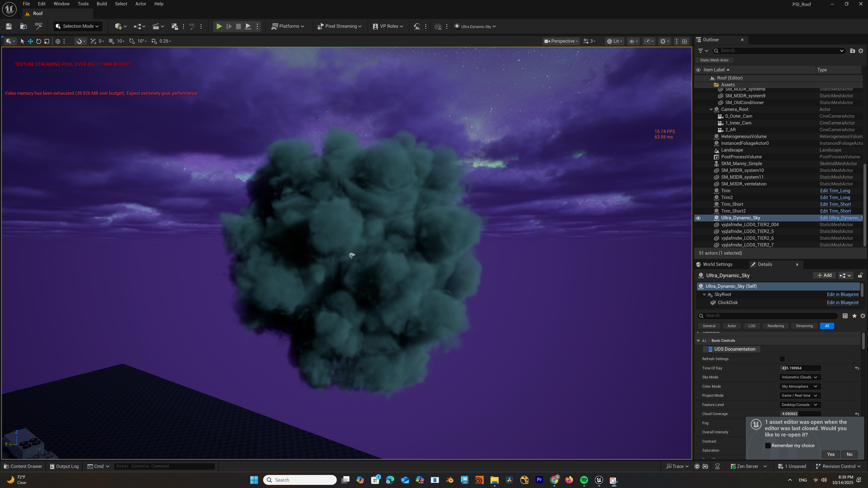The height and width of the screenshot is (488, 868).
Task: Click Edit in Blueprint link for SkyRoot
Action: point(842,294)
